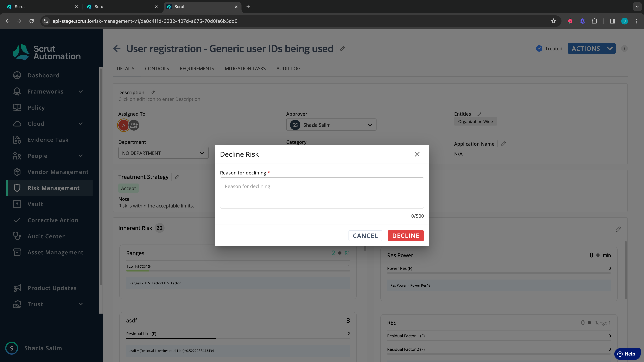Open the three-dot more options menu
Screen dimensions: 644x362
point(624,48)
